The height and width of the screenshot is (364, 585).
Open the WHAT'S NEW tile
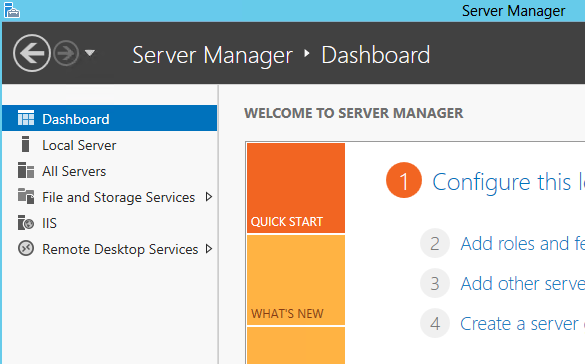point(296,280)
